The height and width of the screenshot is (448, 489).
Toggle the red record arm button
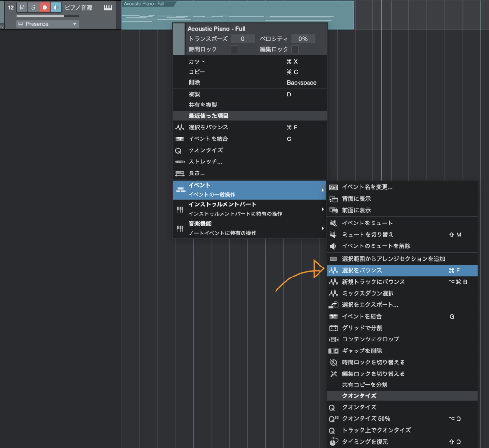coord(44,7)
